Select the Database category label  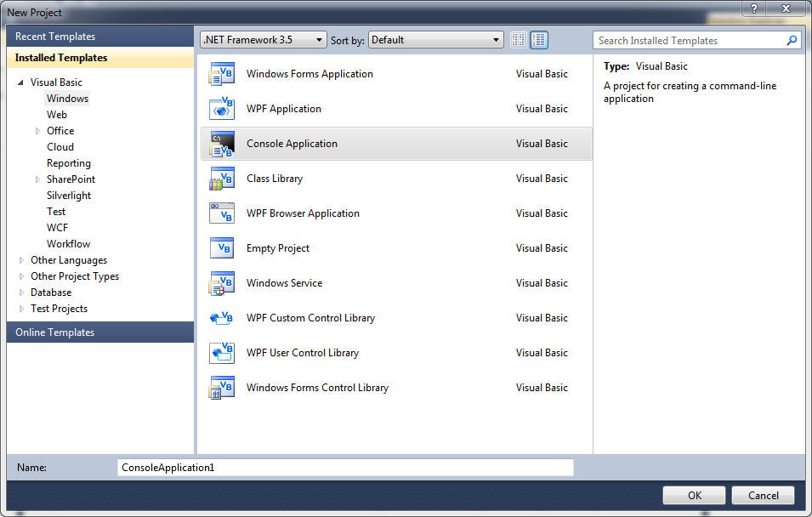point(51,293)
